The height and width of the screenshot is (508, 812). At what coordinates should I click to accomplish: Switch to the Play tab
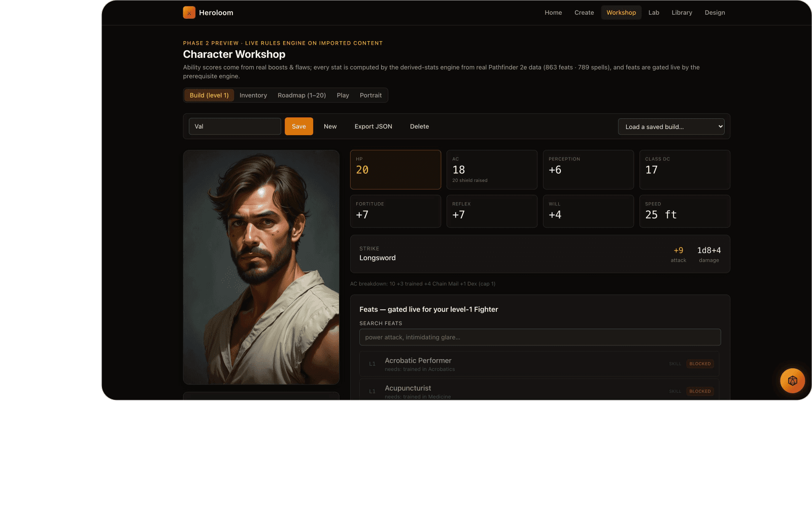click(x=343, y=96)
